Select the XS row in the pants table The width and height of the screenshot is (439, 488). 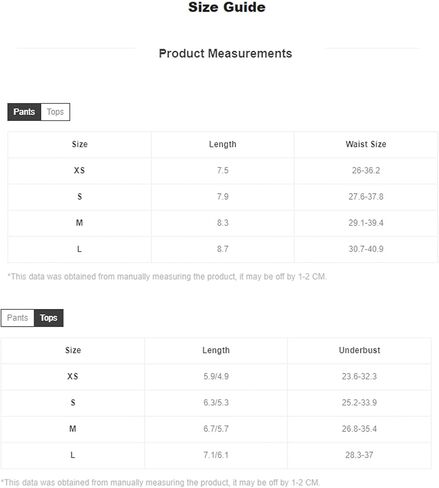click(223, 171)
